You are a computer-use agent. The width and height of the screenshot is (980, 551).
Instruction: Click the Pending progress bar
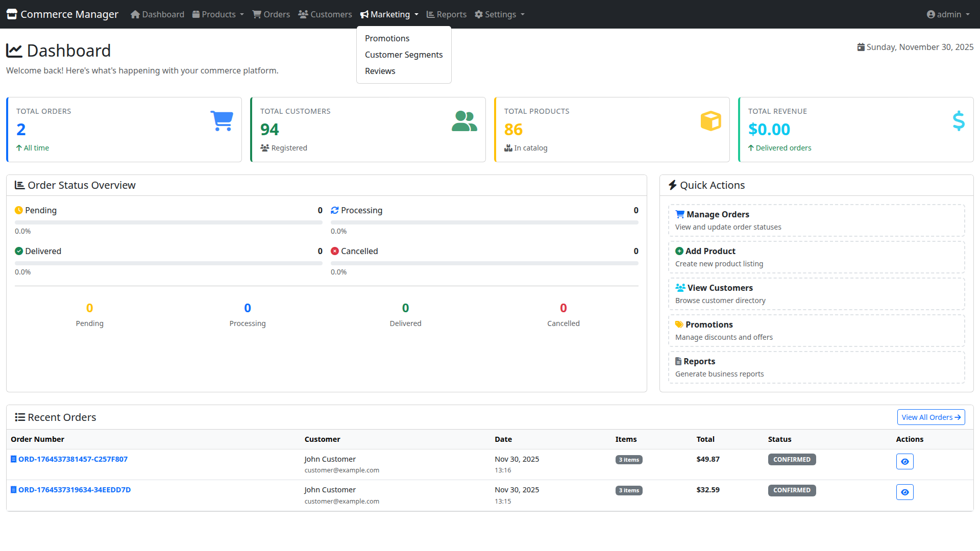pyautogui.click(x=168, y=222)
